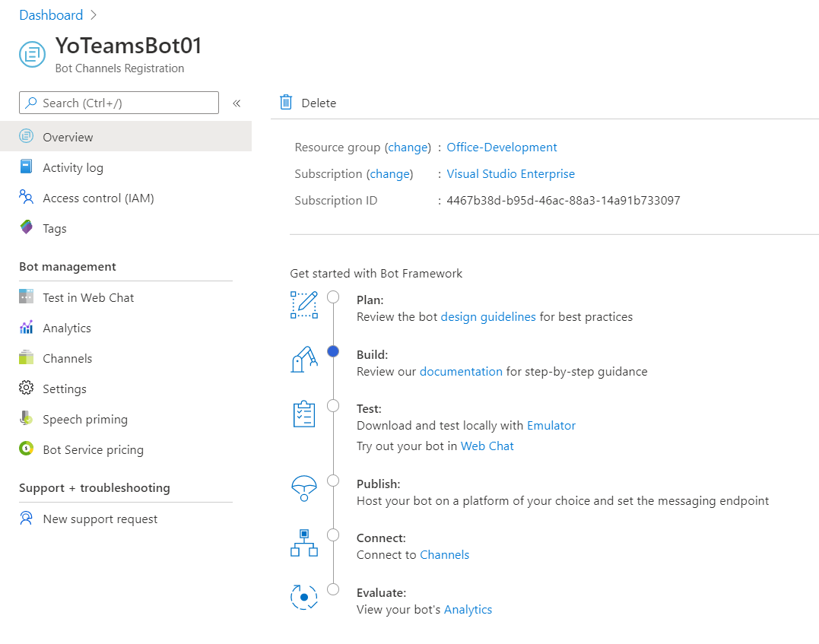The width and height of the screenshot is (819, 644).
Task: Select the Build step circle marker
Action: pyautogui.click(x=333, y=351)
